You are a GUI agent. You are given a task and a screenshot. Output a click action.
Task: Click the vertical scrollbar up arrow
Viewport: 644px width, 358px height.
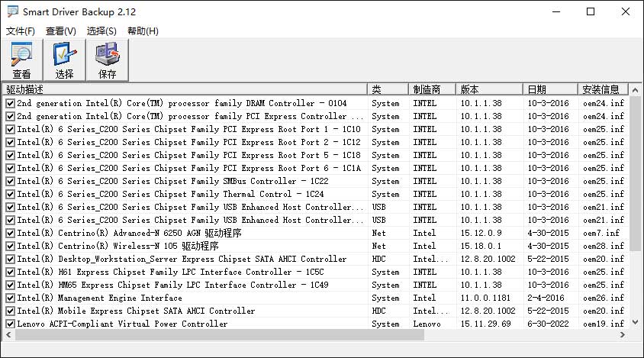click(x=635, y=89)
